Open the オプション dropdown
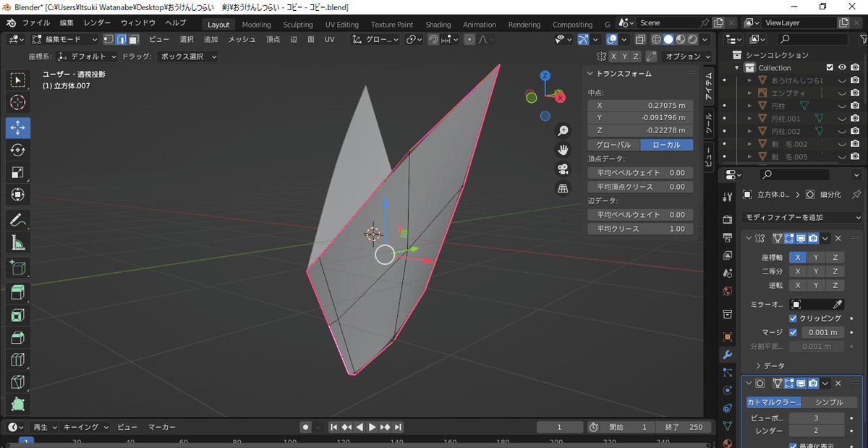Screen dimensions: 868x448 687,56
